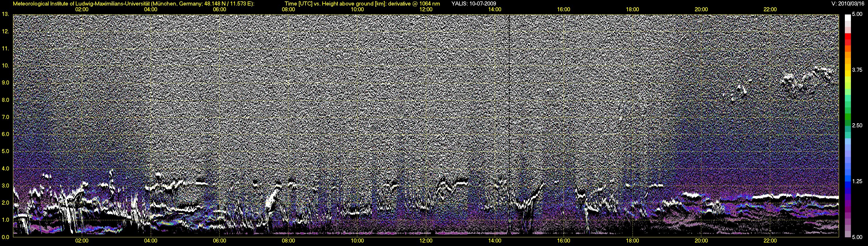
Task: Click the 18:00 label on the bottom time axis
Action: 632,241
